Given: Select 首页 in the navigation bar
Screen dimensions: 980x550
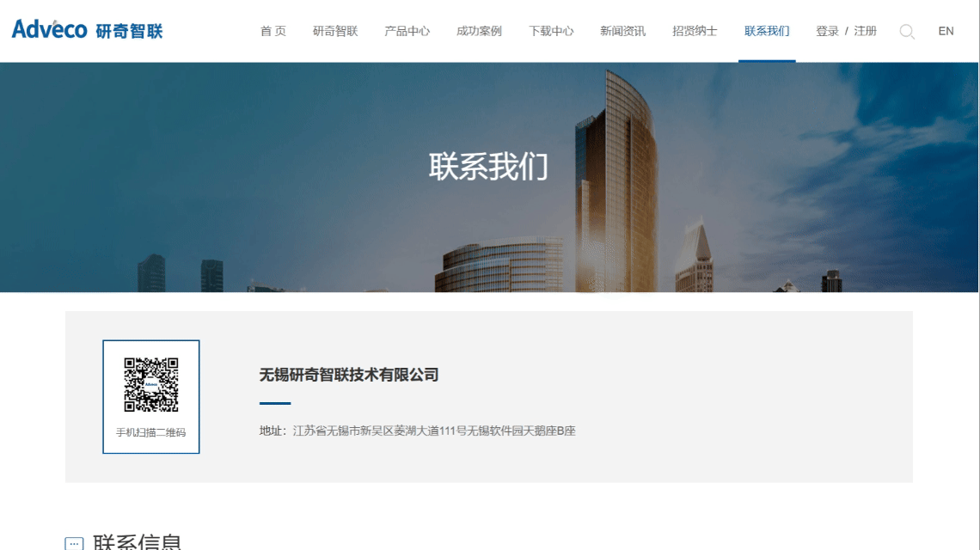Looking at the screenshot, I should [272, 31].
